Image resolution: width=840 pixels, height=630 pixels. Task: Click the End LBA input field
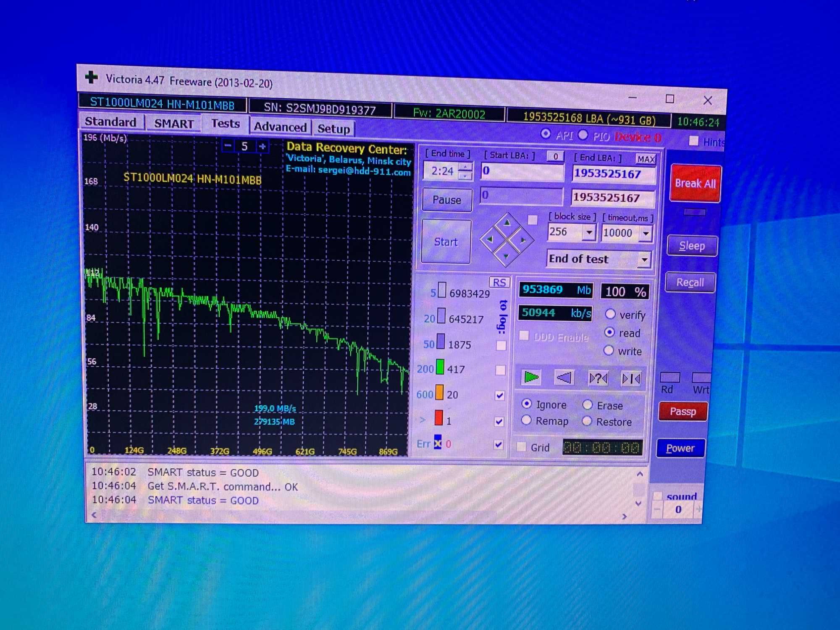point(613,174)
